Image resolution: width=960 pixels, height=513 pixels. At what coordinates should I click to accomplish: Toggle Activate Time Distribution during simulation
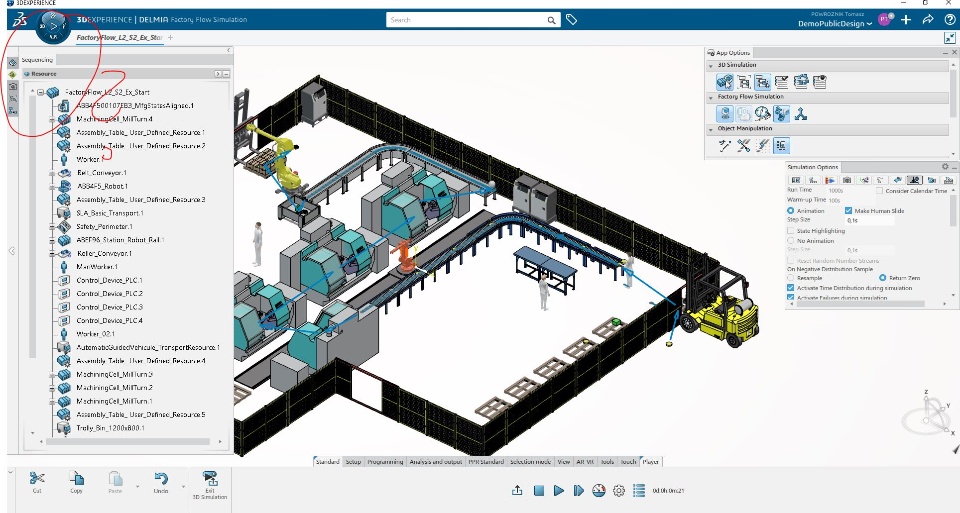click(x=790, y=288)
